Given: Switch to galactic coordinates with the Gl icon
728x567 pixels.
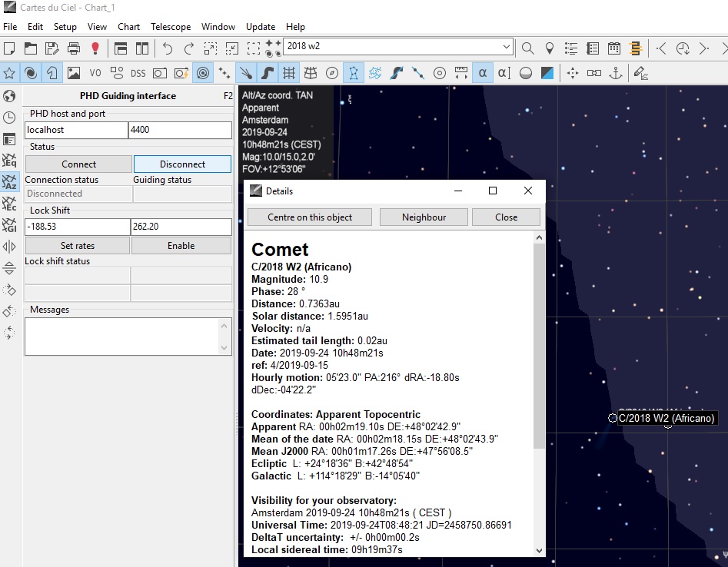Looking at the screenshot, I should [x=9, y=225].
